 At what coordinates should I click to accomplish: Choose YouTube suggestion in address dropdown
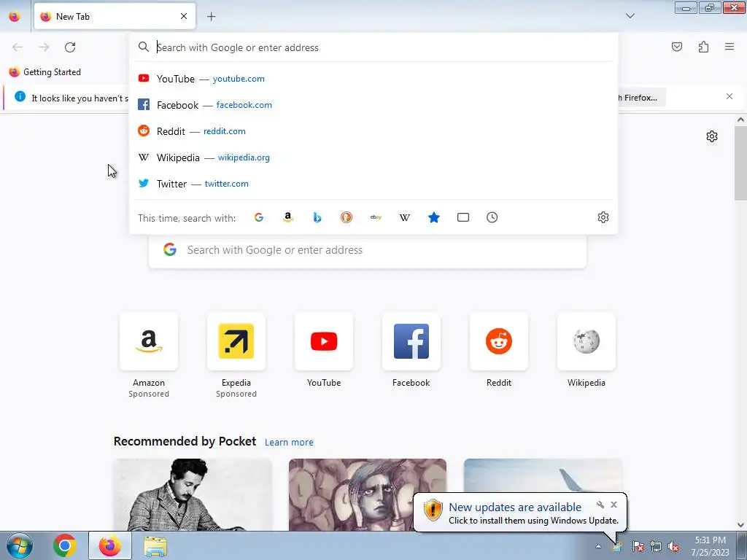(373, 79)
